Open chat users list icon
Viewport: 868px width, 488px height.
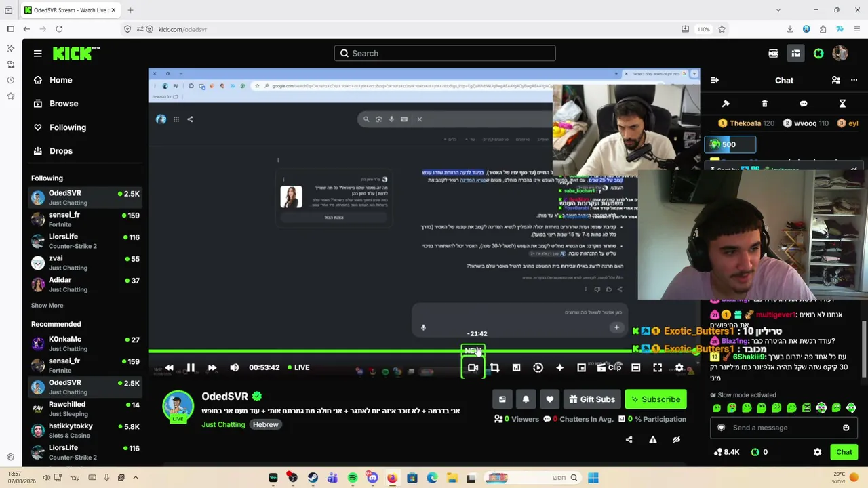[835, 80]
